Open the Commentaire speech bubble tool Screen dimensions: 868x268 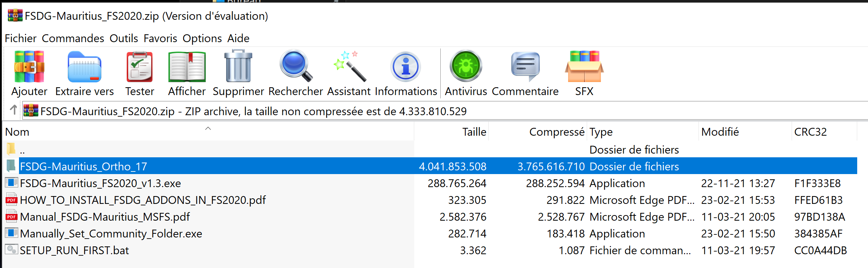pyautogui.click(x=525, y=67)
